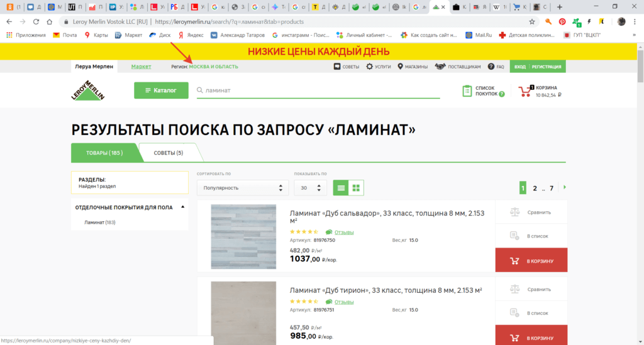Compare Дуб сальвадор laminate
644x345 pixels.
[x=531, y=212]
